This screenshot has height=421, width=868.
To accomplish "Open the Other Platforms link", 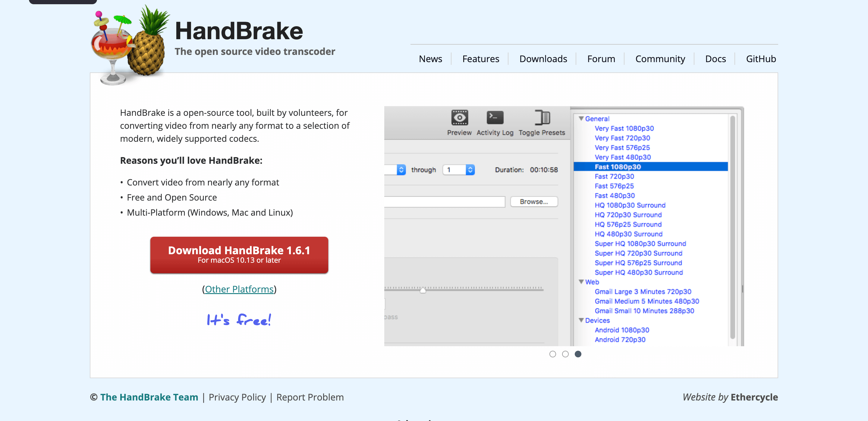I will (239, 289).
